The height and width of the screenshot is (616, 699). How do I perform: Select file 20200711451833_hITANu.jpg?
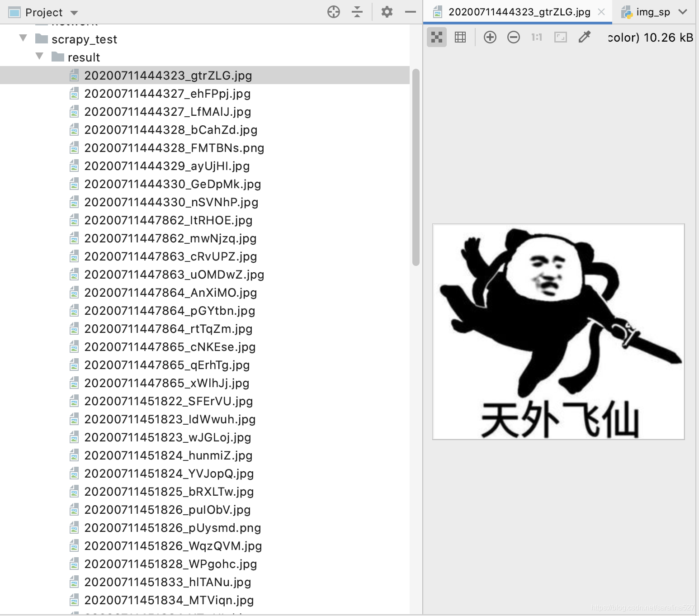click(x=168, y=582)
